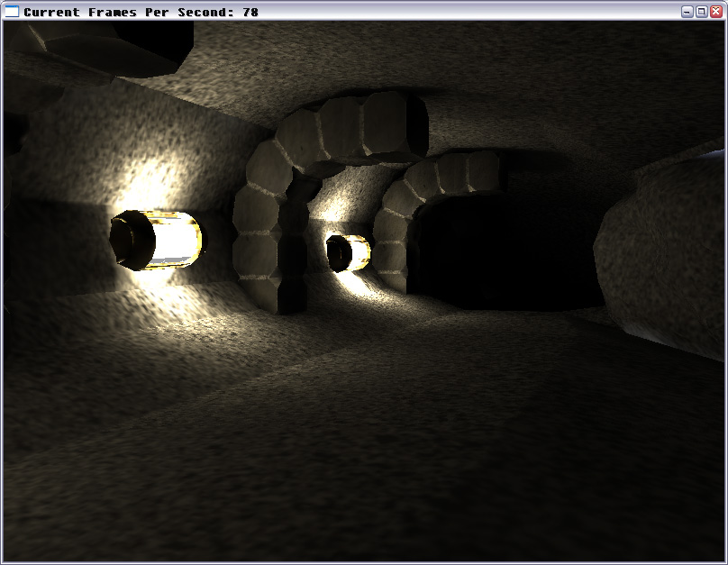This screenshot has height=565, width=728.
Task: Click the small glowing lamp inside the archway
Action: (x=348, y=253)
